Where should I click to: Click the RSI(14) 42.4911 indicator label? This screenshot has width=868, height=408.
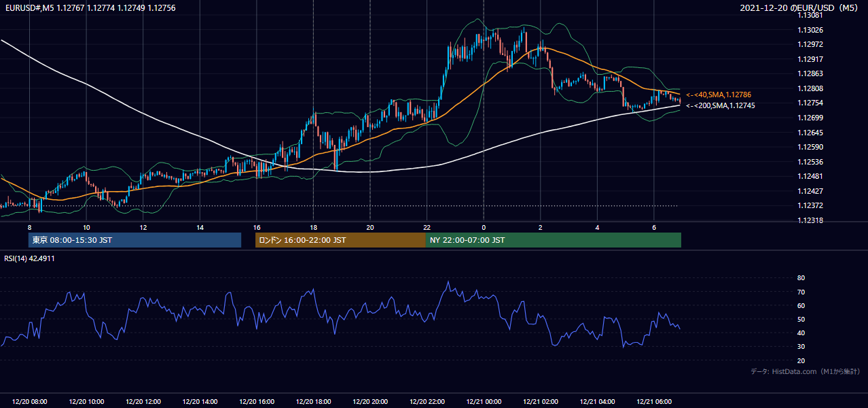pos(30,258)
